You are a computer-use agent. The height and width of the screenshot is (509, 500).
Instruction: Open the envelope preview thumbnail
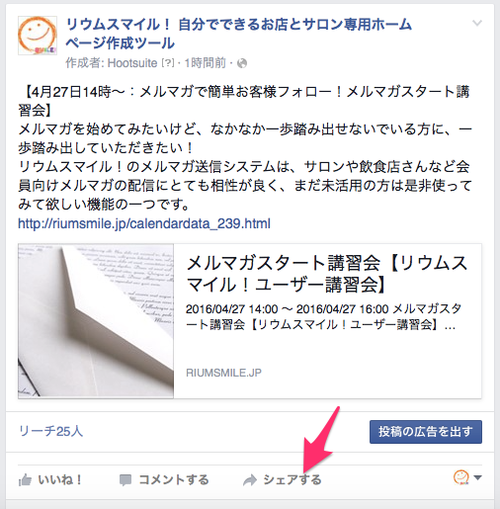[96, 321]
